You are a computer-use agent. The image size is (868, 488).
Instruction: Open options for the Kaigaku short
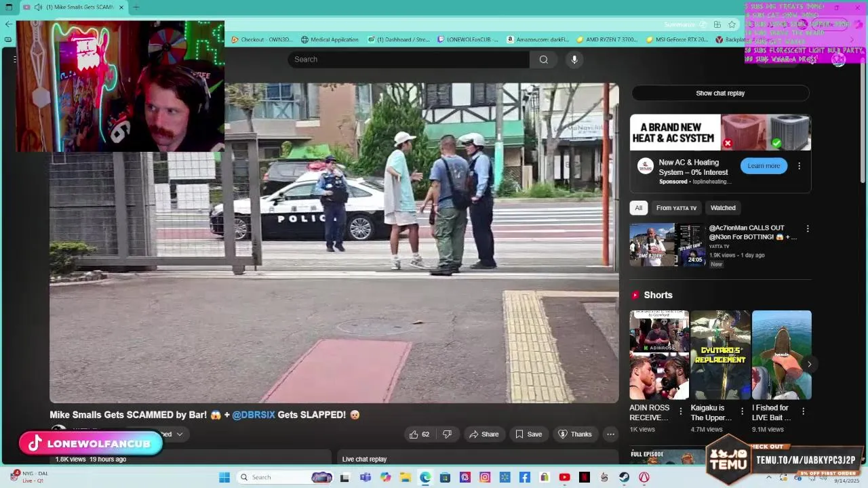tap(742, 411)
